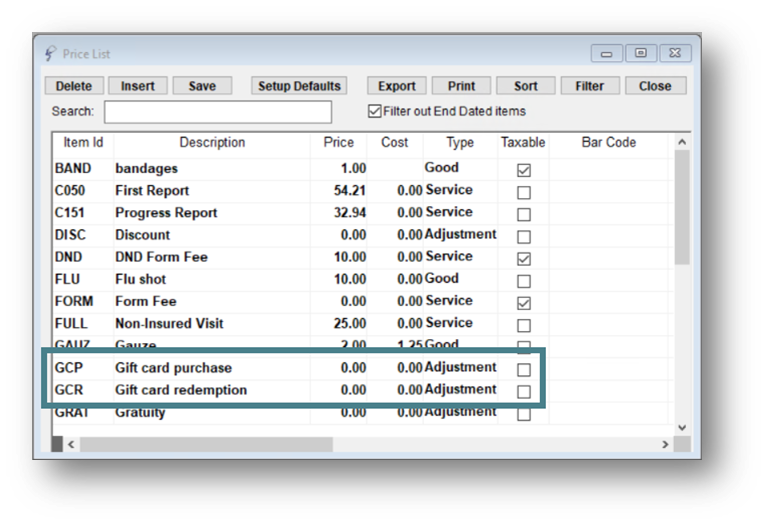Open Setup Defaults

click(299, 86)
